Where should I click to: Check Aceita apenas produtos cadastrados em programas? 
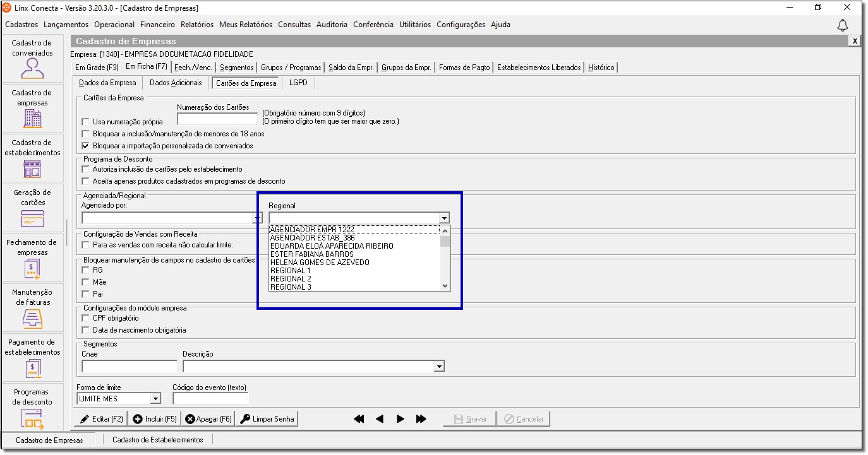coord(86,181)
